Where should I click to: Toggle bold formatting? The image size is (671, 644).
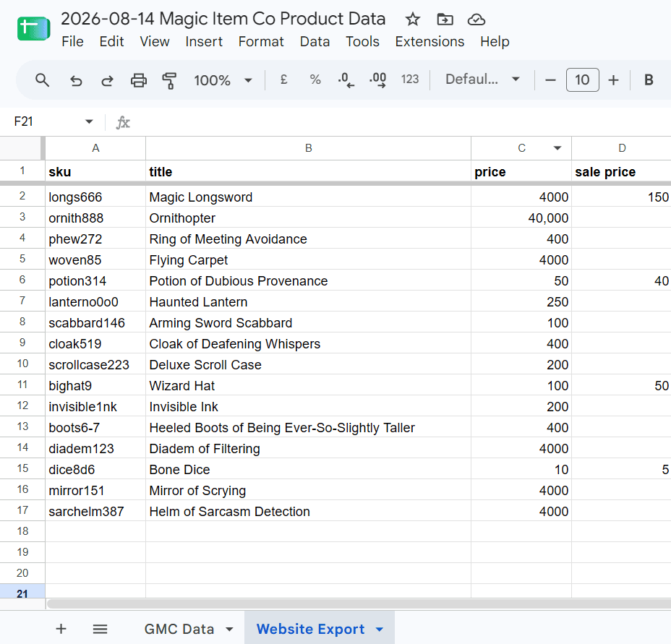point(649,80)
